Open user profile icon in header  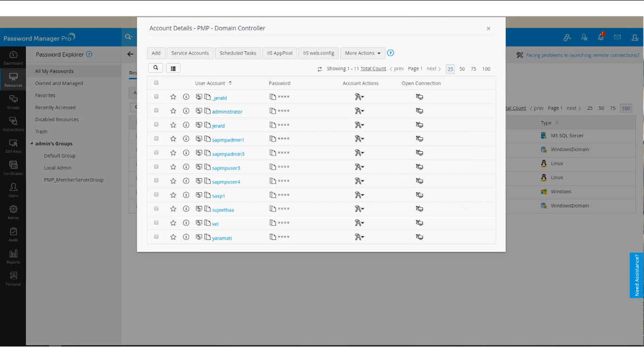(x=635, y=38)
